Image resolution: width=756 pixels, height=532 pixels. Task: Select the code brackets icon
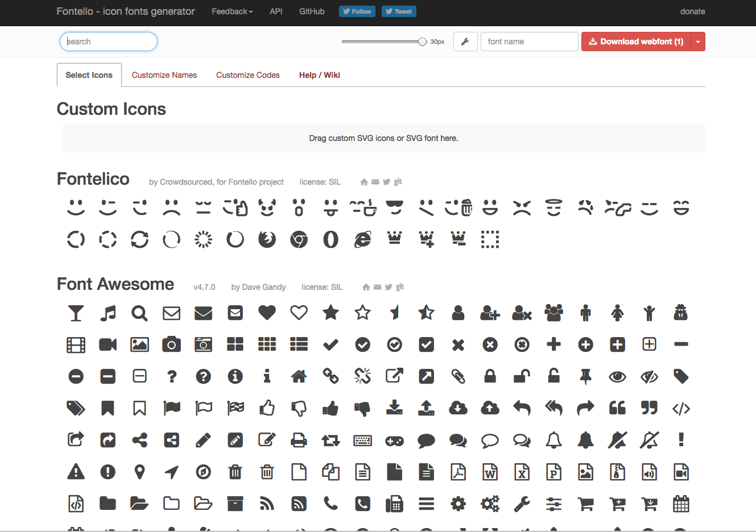[x=681, y=408]
